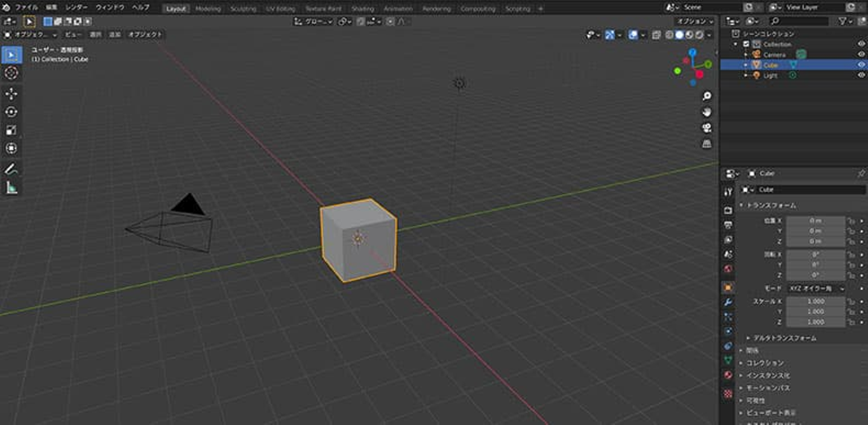Open the XYZ オイラー角 rotation mode dropdown

(816, 289)
